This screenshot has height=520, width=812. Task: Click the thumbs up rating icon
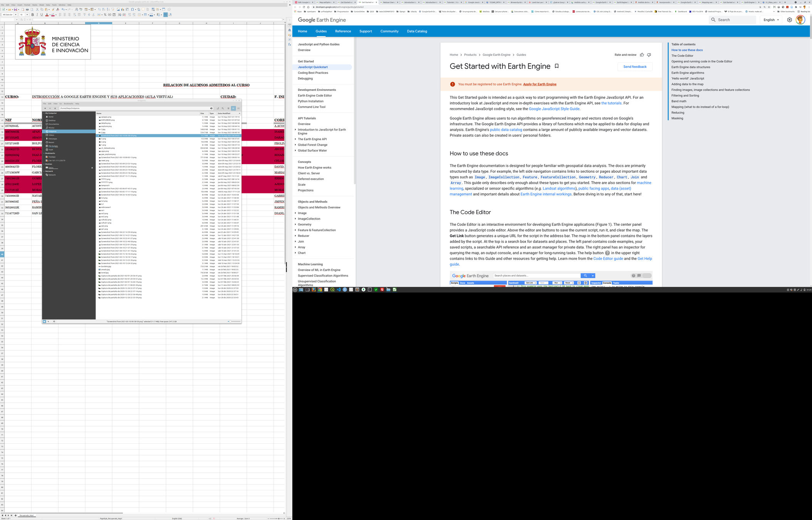642,55
